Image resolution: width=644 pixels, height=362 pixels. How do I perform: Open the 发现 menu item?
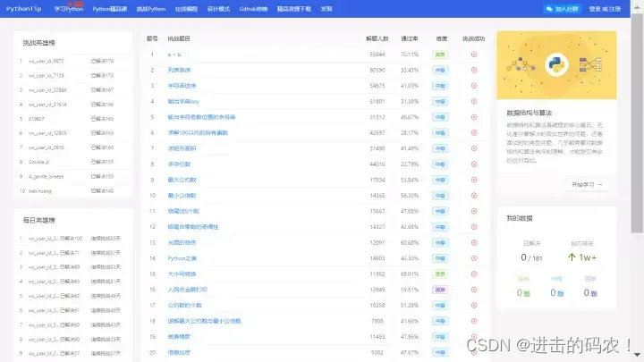326,9
